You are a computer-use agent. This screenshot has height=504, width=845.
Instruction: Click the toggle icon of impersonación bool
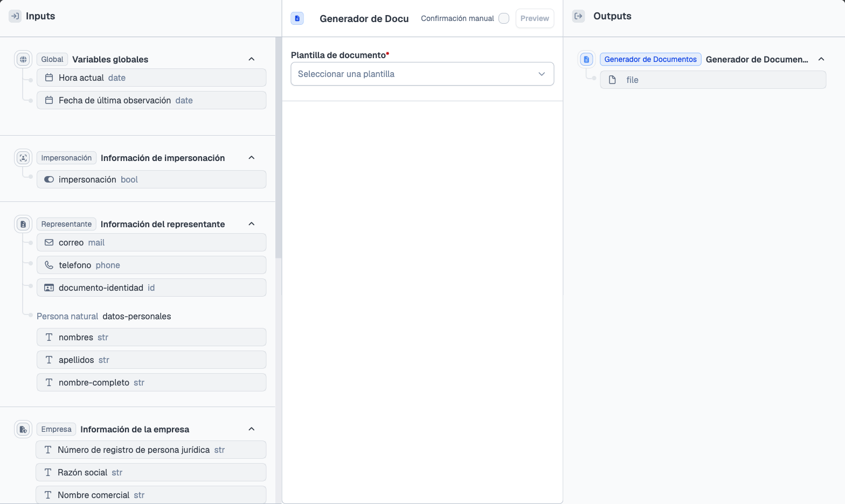(49, 179)
